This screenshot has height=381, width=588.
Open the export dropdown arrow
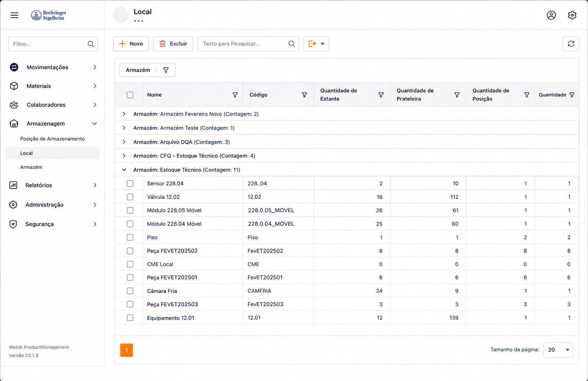[x=322, y=44]
